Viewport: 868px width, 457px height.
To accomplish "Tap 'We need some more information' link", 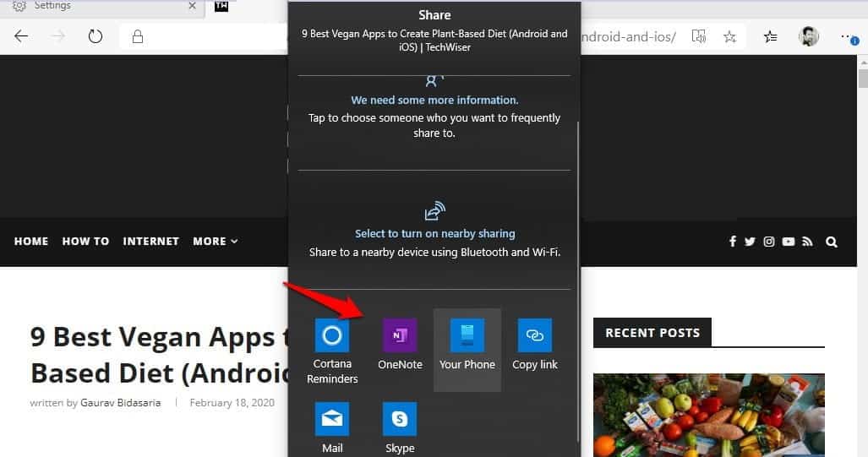I will 434,101.
